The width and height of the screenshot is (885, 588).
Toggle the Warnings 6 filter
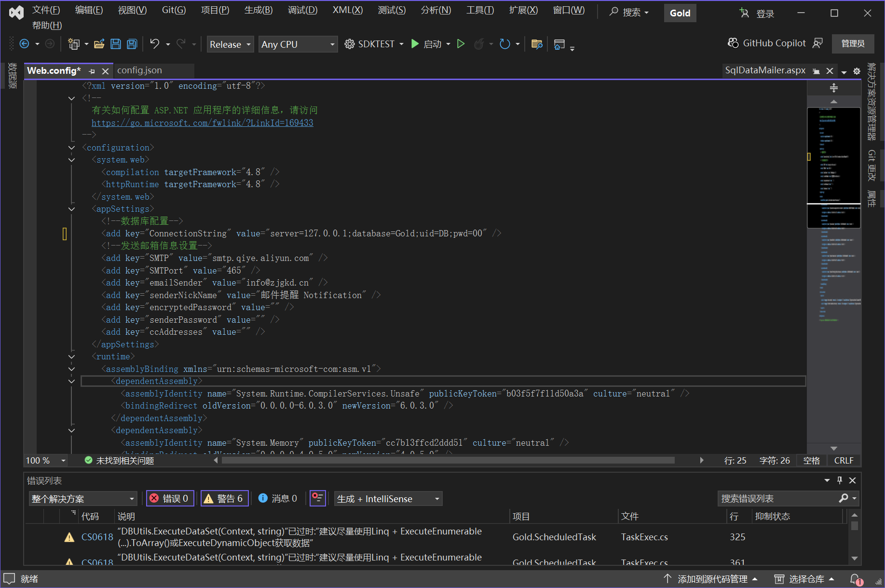pos(224,498)
